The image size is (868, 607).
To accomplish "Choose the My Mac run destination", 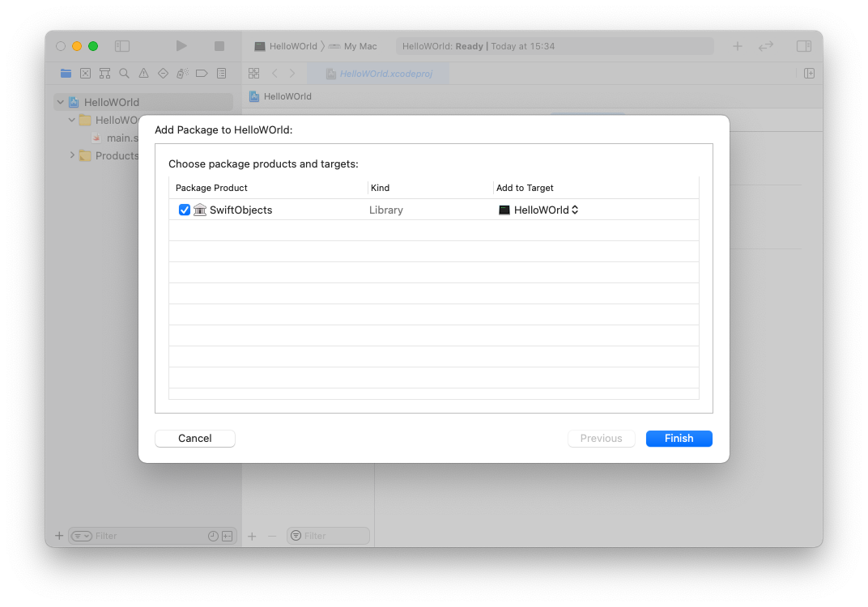I will pyautogui.click(x=353, y=46).
